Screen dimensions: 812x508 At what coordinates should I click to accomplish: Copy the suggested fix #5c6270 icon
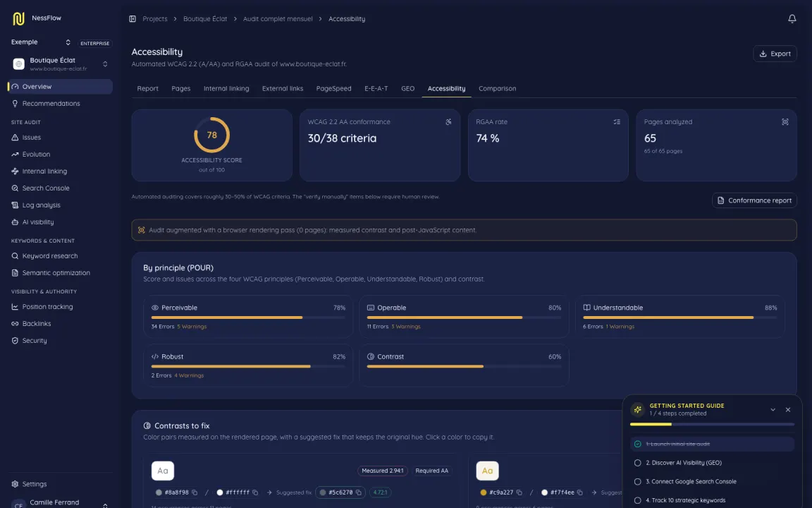(x=358, y=492)
